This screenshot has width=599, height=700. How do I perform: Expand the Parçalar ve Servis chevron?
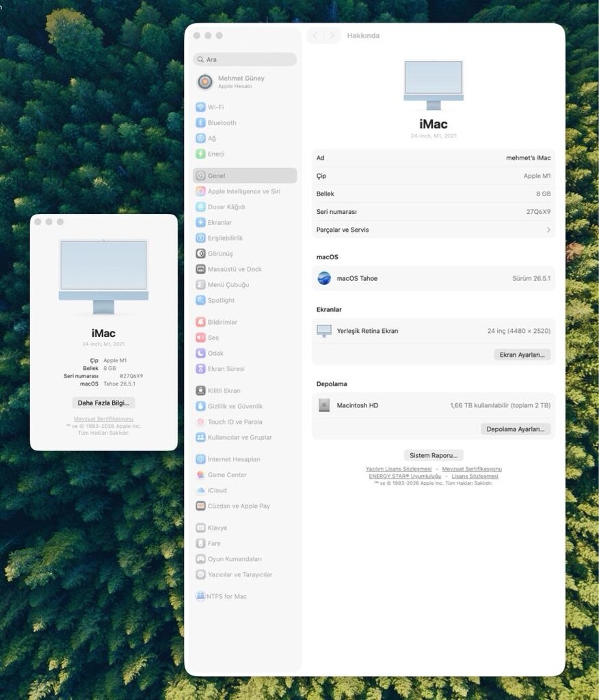(548, 230)
